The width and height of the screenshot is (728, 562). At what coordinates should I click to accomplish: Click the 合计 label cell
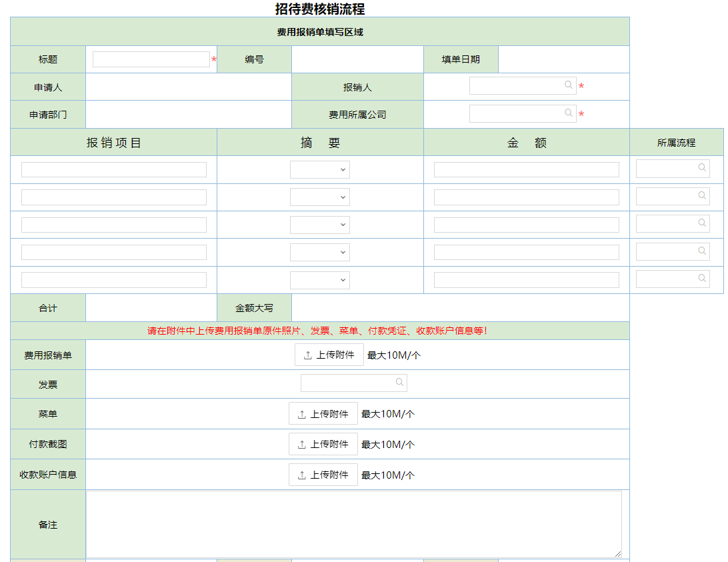tap(48, 308)
